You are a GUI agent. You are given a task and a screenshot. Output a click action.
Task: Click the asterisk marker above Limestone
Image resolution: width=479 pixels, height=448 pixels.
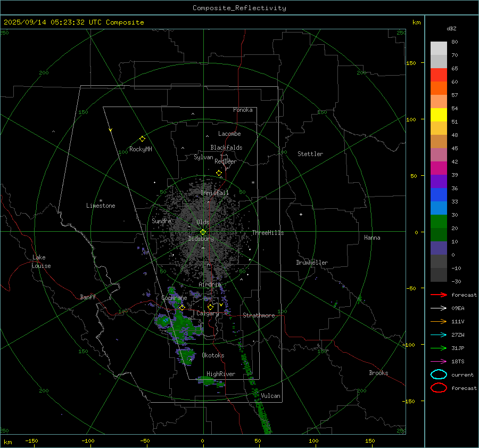[101, 201]
